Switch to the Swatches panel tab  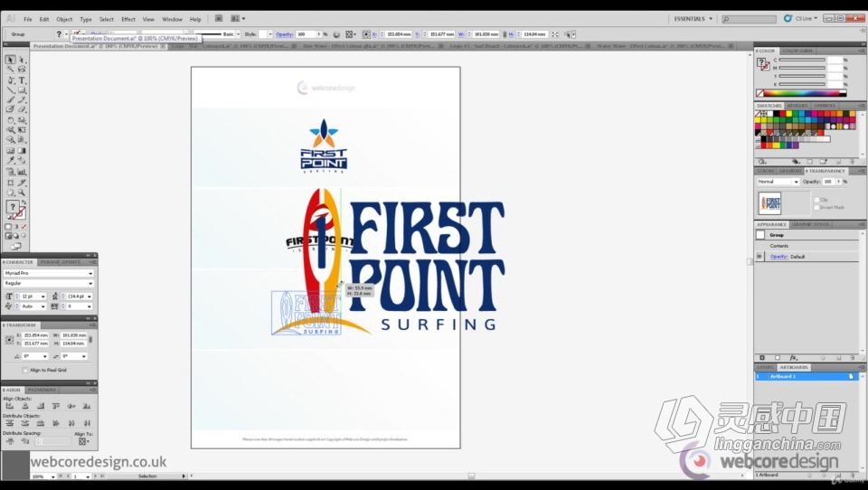[769, 106]
